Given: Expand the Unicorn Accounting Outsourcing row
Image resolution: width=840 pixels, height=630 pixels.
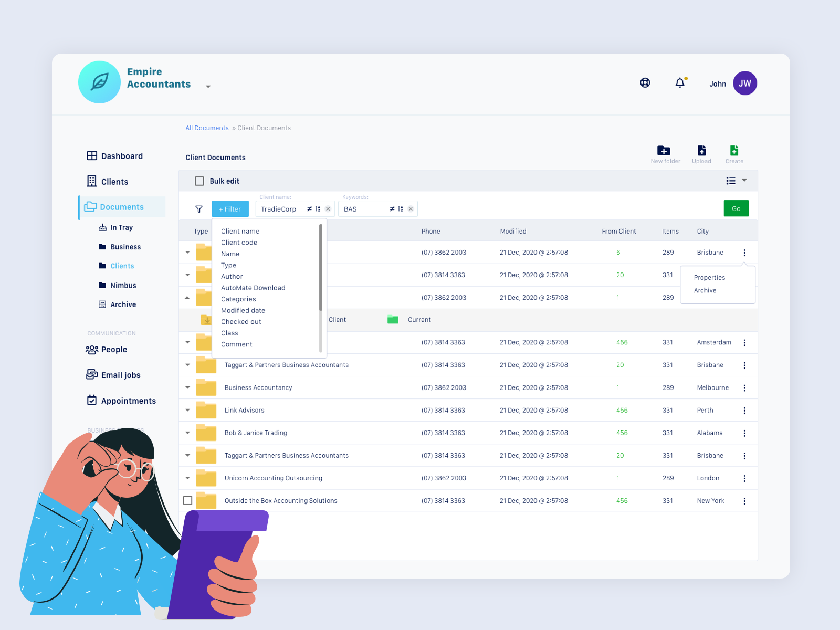Looking at the screenshot, I should pyautogui.click(x=187, y=478).
